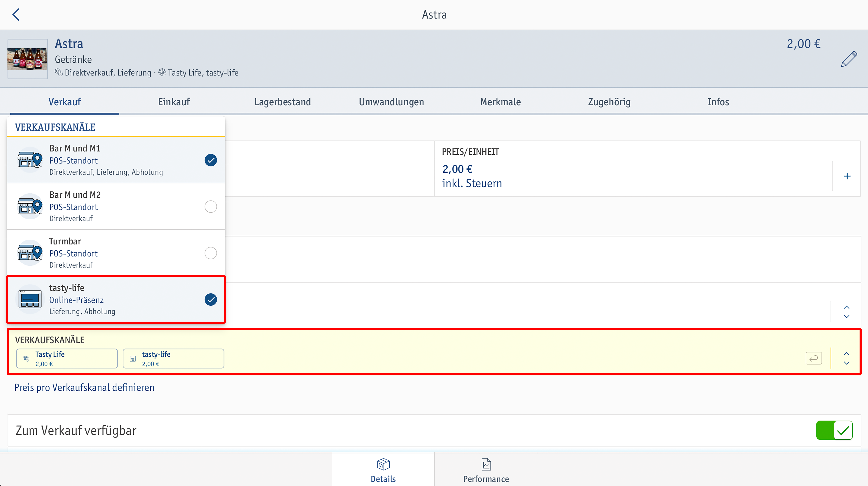This screenshot has height=486, width=868.
Task: Expand the Verkaufskanäle selector chevrons
Action: [846, 358]
